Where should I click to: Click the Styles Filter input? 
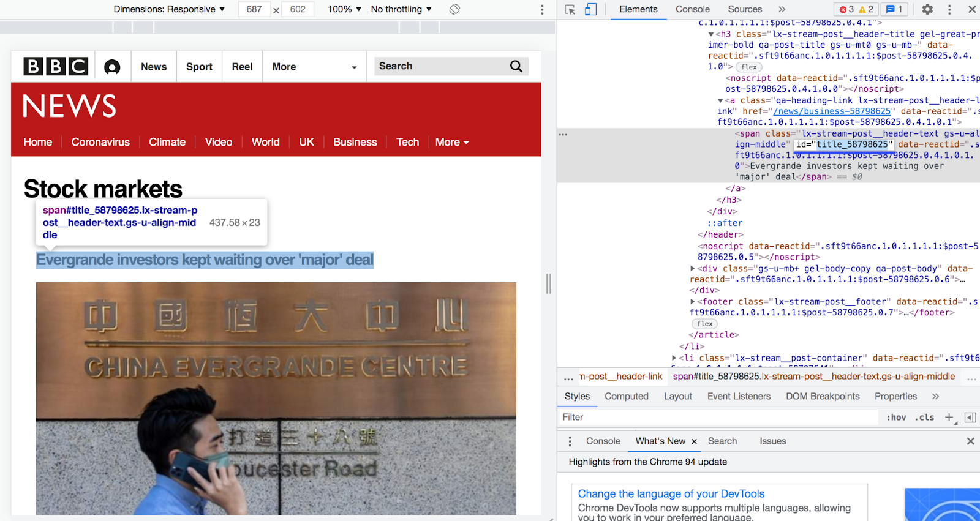720,417
